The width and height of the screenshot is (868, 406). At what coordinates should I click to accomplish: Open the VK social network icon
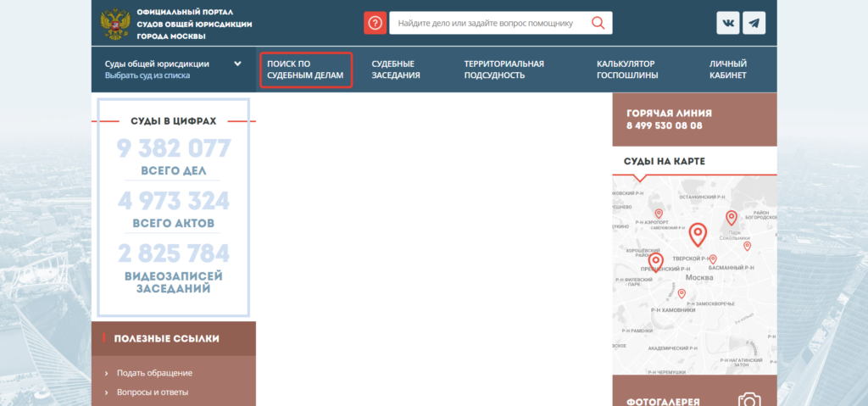[x=727, y=23]
